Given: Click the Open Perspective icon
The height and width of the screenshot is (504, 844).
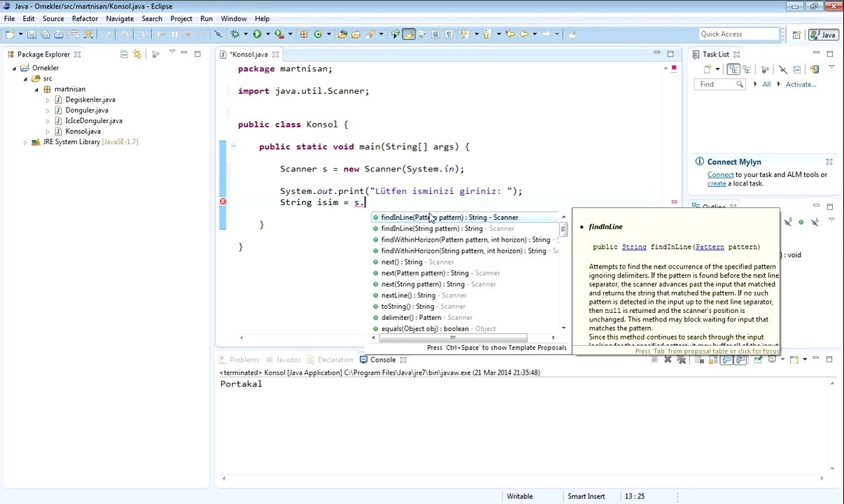Looking at the screenshot, I should click(797, 34).
